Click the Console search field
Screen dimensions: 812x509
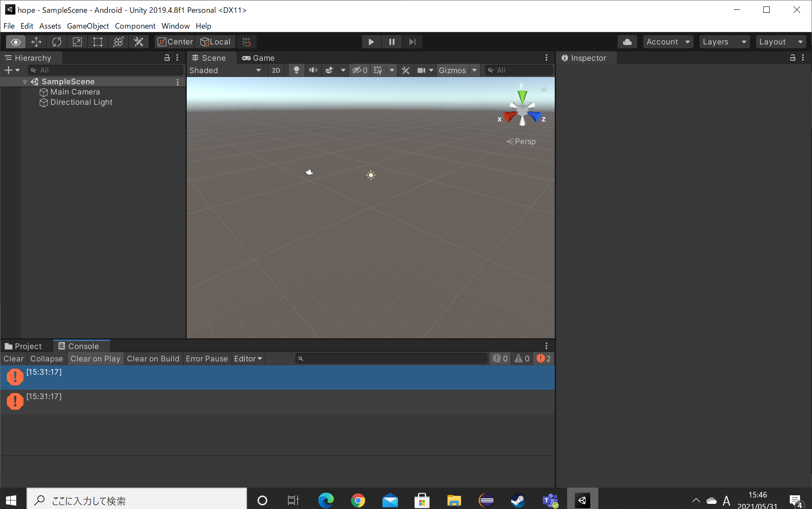[x=391, y=358]
